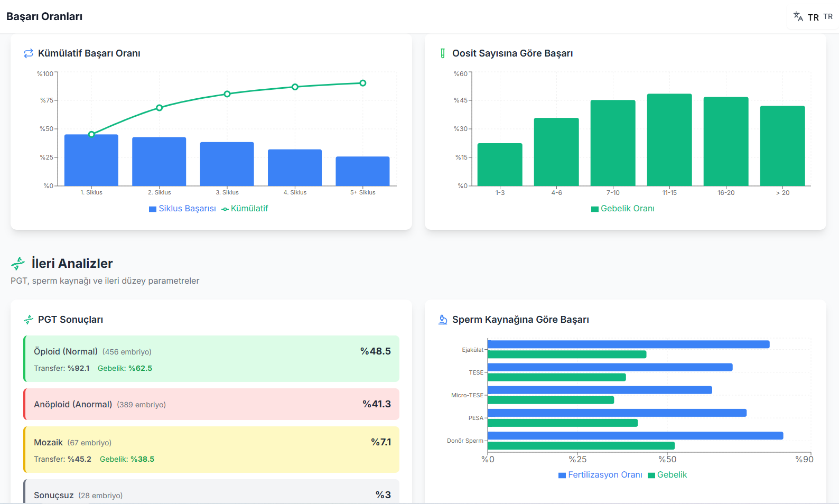Viewport: 839px width, 504px height.
Task: Click cumulative line point above 2. Siklus
Action: coord(159,108)
